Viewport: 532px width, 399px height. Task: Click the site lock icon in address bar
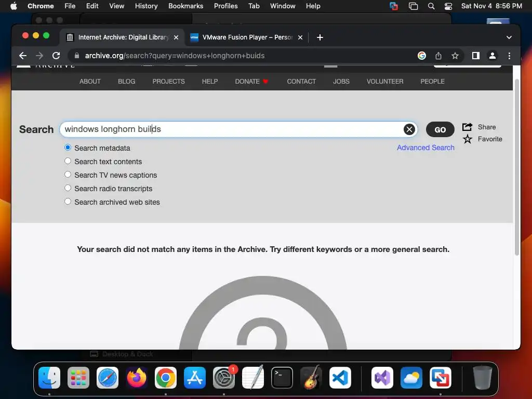pyautogui.click(x=77, y=56)
